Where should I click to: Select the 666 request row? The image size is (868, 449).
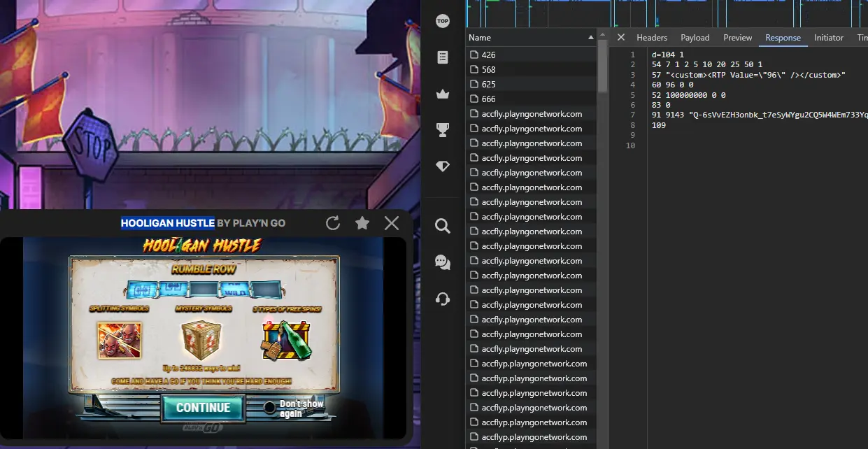(532, 99)
